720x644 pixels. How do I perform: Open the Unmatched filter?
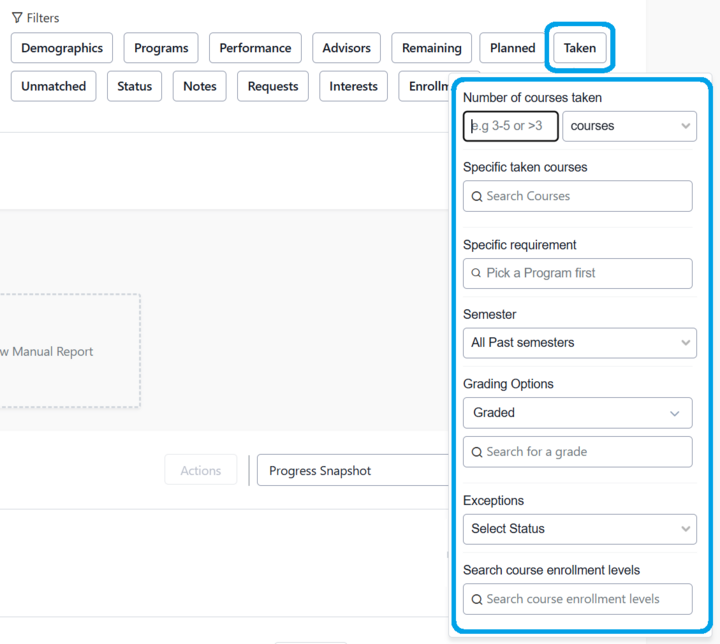pyautogui.click(x=54, y=86)
